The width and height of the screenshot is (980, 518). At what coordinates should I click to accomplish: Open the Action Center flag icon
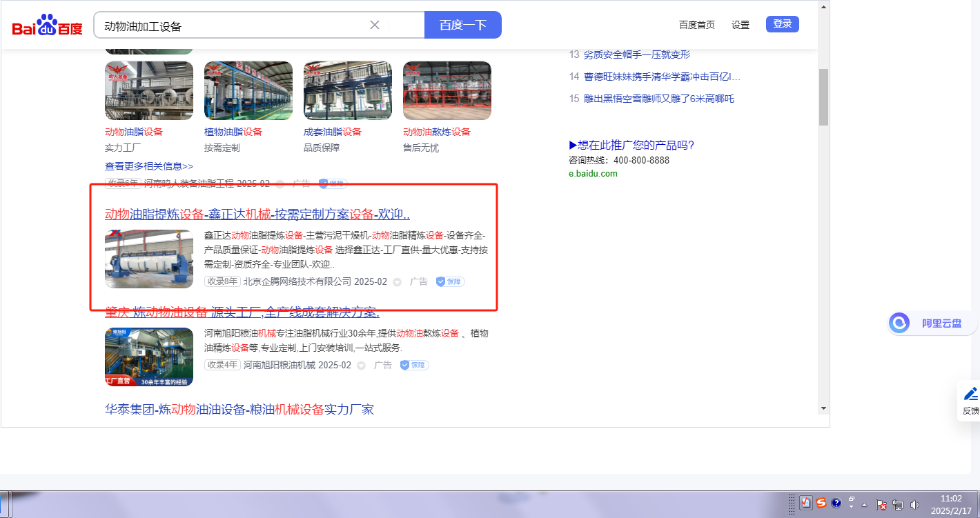point(881,505)
